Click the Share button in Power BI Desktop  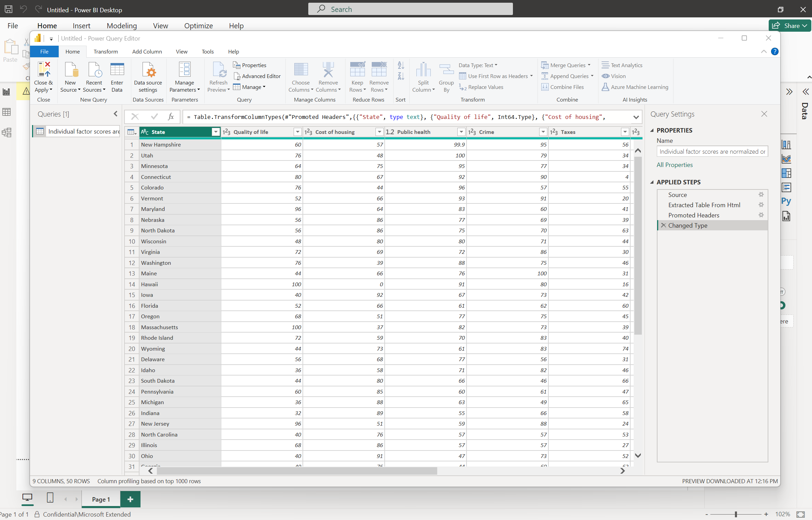tap(790, 26)
